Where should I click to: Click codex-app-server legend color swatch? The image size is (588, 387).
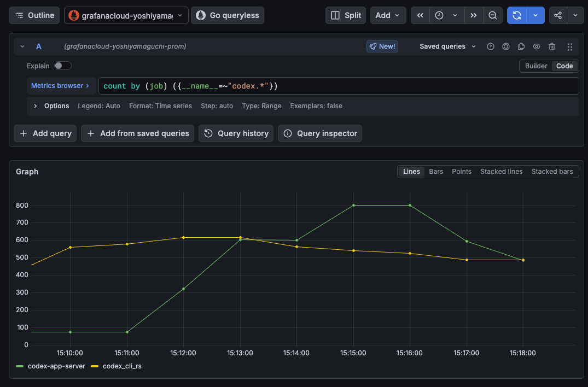[x=20, y=366]
